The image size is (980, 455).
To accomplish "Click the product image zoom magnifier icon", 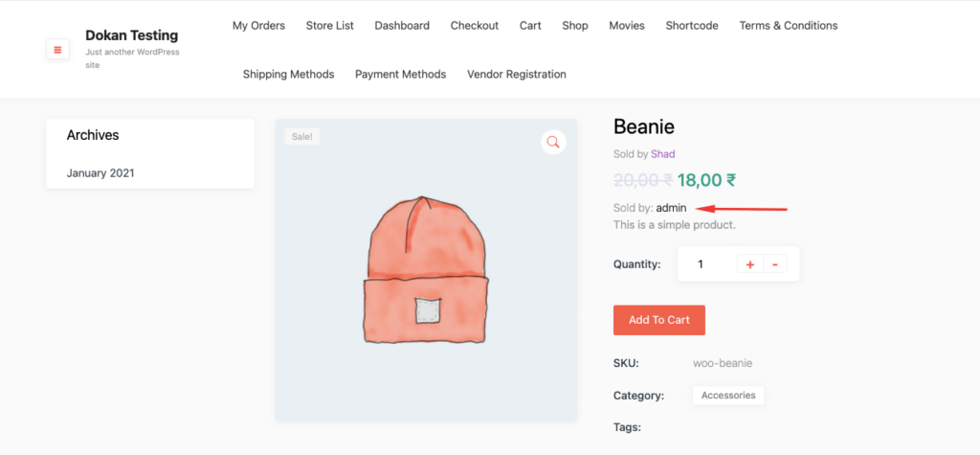I will 552,143.
